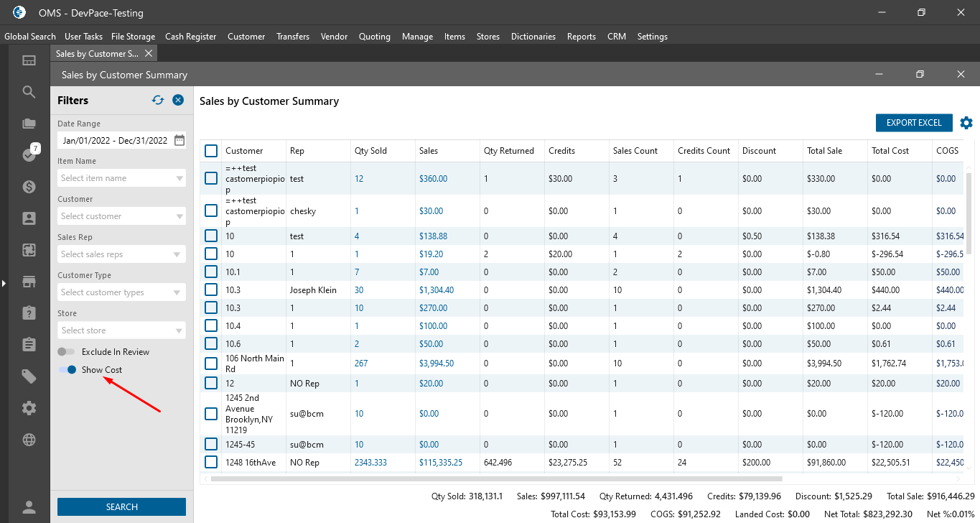980x523 pixels.
Task: Tick the checkbox for Joseph Klein row
Action: (x=211, y=290)
